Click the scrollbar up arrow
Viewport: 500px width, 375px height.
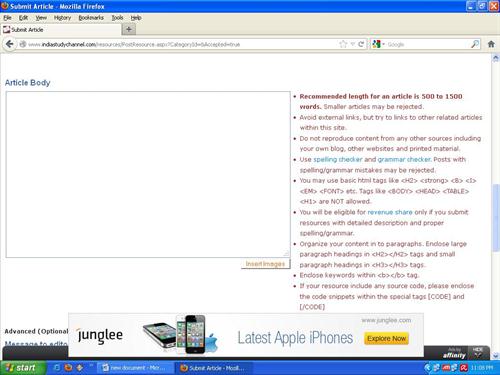pyautogui.click(x=496, y=58)
